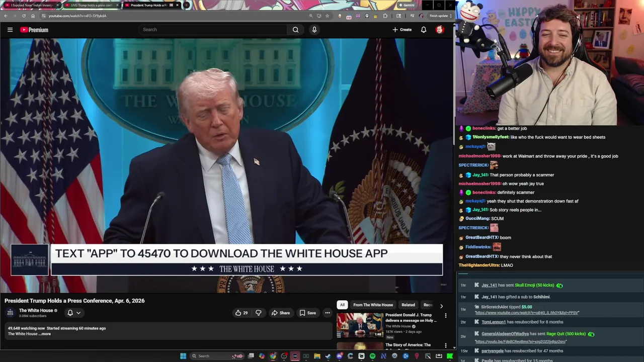Viewport: 644px width, 362px height.
Task: Select the 'Related' filter chip
Action: 408,305
